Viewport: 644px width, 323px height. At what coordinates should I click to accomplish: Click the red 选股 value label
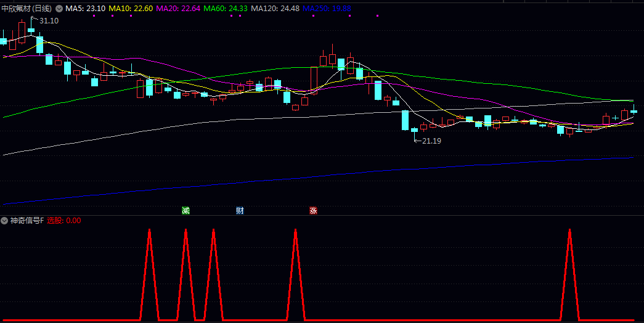pos(64,221)
